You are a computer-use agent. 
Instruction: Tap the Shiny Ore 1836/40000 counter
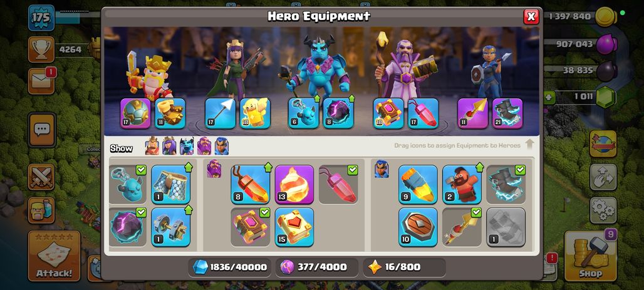click(229, 267)
